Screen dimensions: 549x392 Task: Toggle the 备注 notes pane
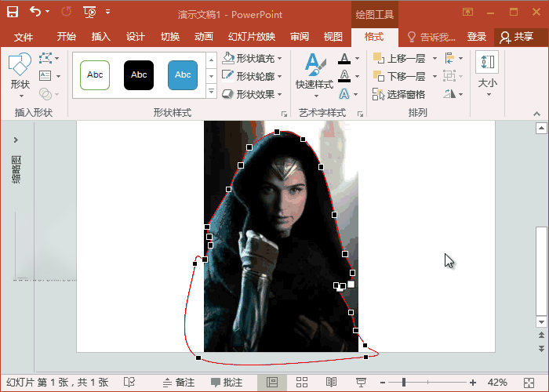coord(179,383)
